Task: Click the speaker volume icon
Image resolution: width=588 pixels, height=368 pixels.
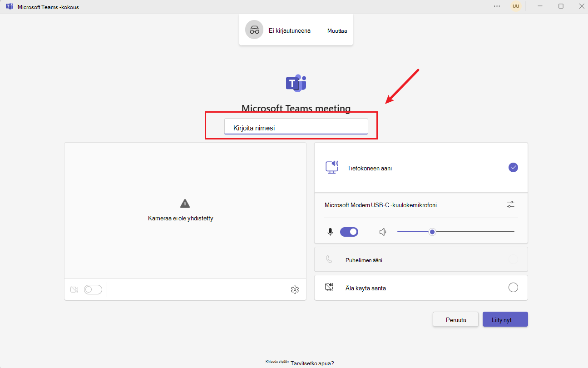Action: 383,232
